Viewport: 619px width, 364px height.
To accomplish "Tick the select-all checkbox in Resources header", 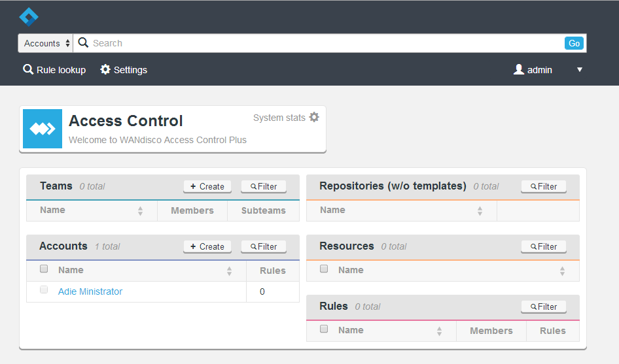I will 324,269.
